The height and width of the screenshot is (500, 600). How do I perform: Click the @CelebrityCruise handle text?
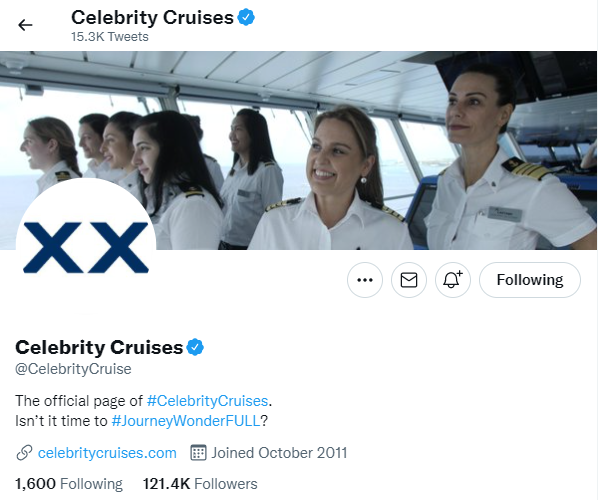73,369
